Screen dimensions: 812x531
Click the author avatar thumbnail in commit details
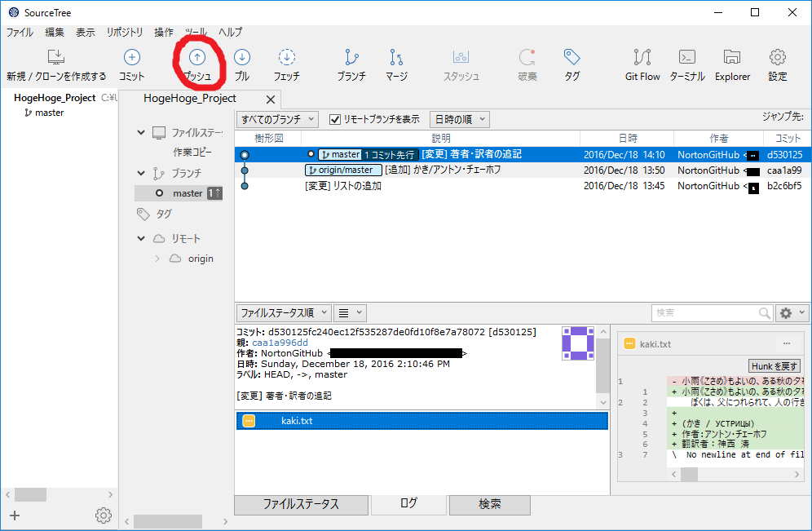tap(578, 343)
